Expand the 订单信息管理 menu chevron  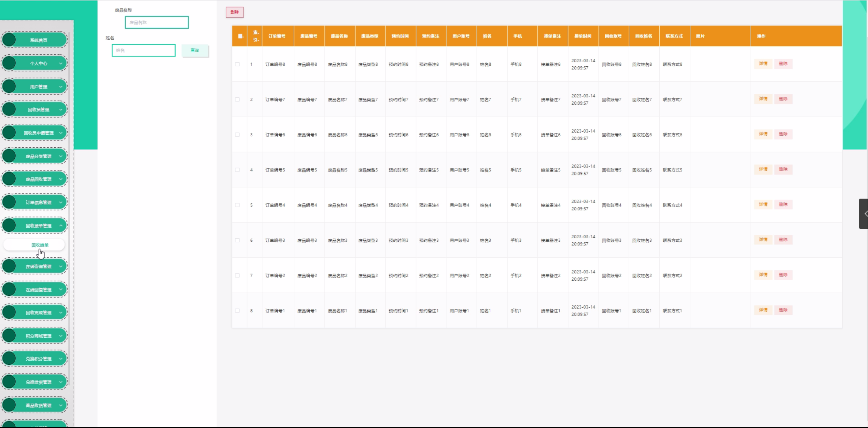tap(61, 202)
